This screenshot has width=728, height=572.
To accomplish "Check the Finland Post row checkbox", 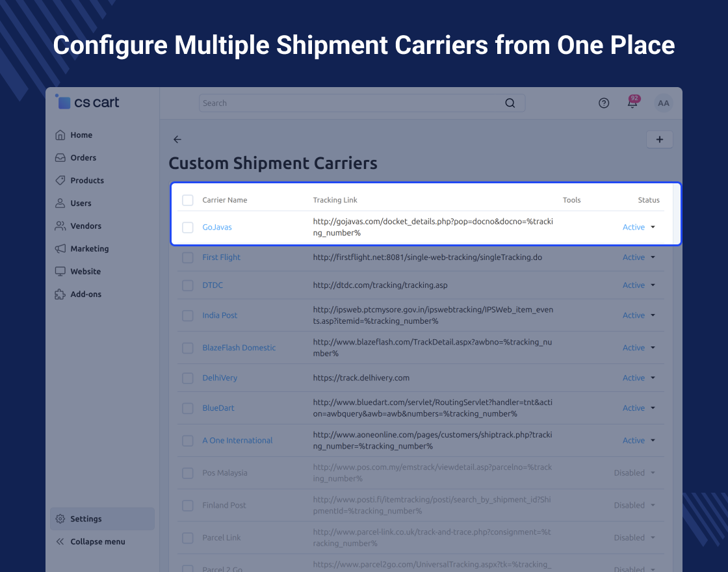I will (188, 505).
